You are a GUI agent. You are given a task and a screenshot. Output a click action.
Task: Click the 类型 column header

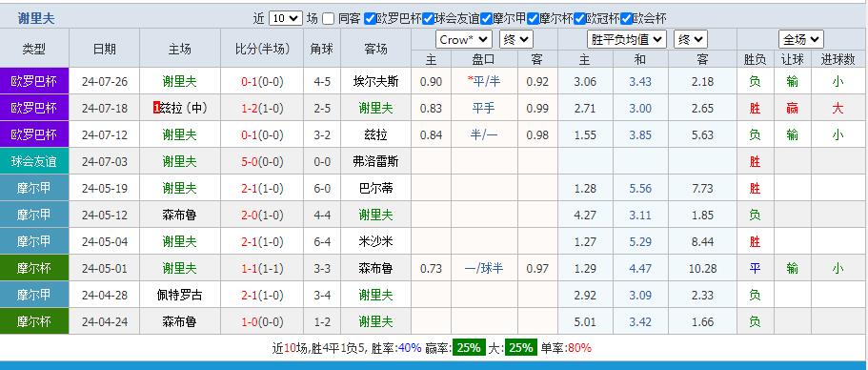tap(34, 49)
